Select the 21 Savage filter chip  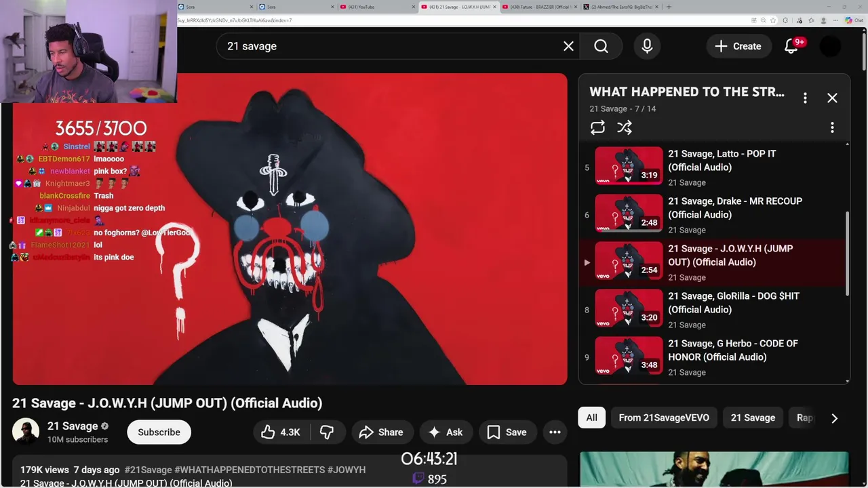tap(753, 418)
